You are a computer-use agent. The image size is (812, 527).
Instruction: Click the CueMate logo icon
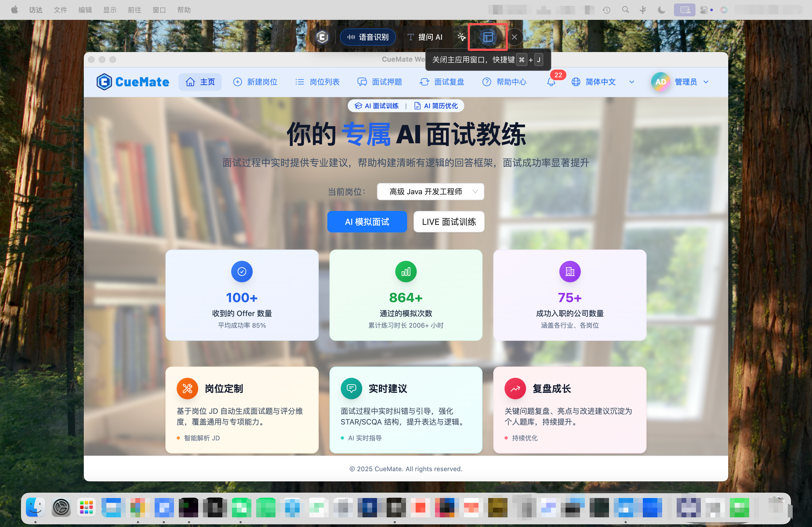tap(105, 82)
